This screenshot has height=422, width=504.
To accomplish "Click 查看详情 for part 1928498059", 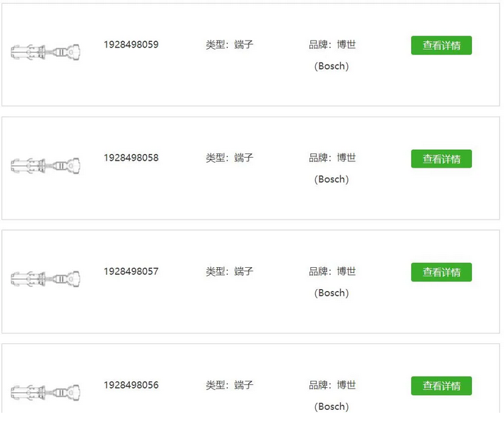I will click(x=441, y=45).
